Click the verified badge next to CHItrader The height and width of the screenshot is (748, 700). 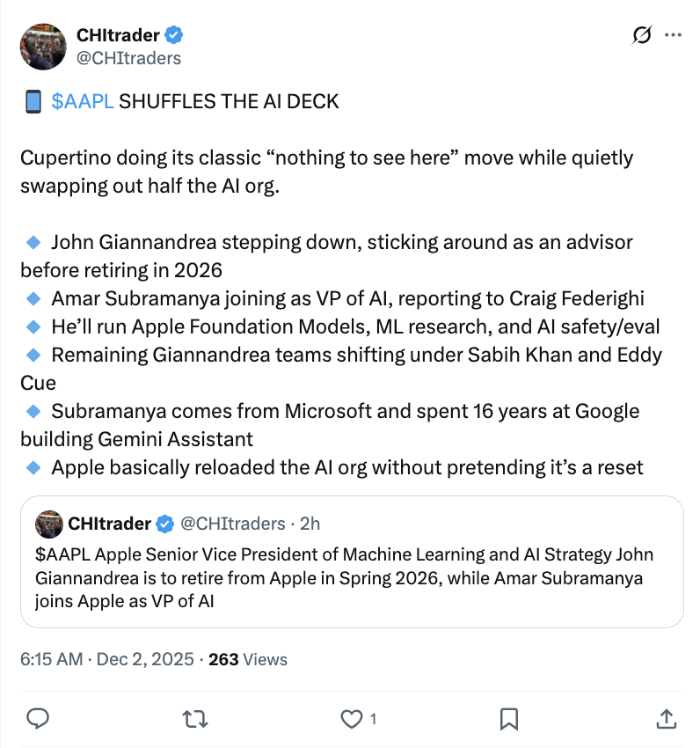[174, 35]
